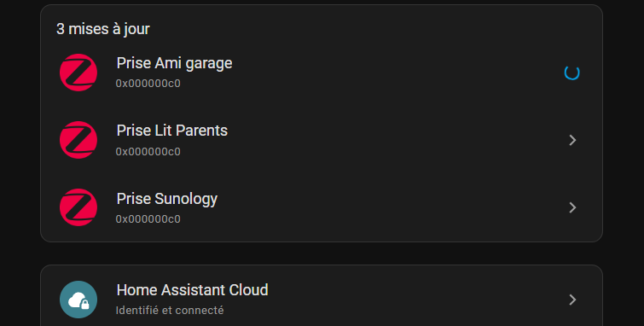The height and width of the screenshot is (326, 644).
Task: Open the Home Assistant Cloud lock icon
Action: [78, 300]
